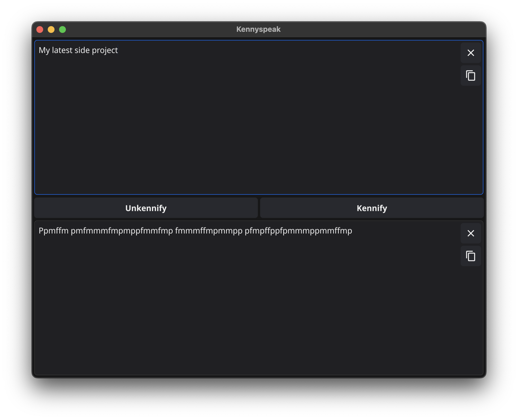Minimize the window with the yellow button
This screenshot has width=518, height=420.
51,30
